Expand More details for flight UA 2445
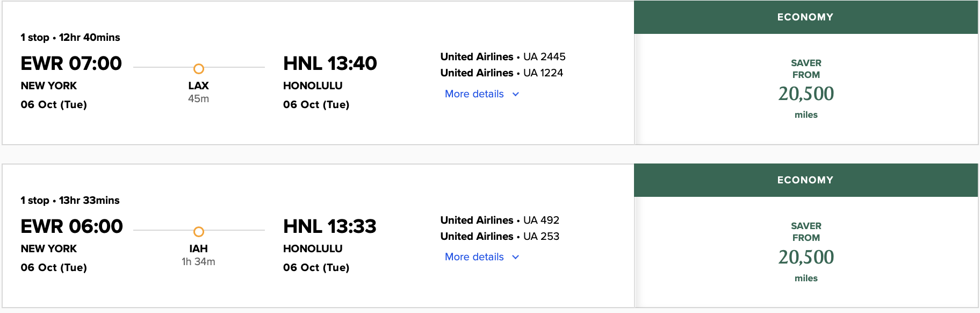The height and width of the screenshot is (313, 980). [473, 94]
